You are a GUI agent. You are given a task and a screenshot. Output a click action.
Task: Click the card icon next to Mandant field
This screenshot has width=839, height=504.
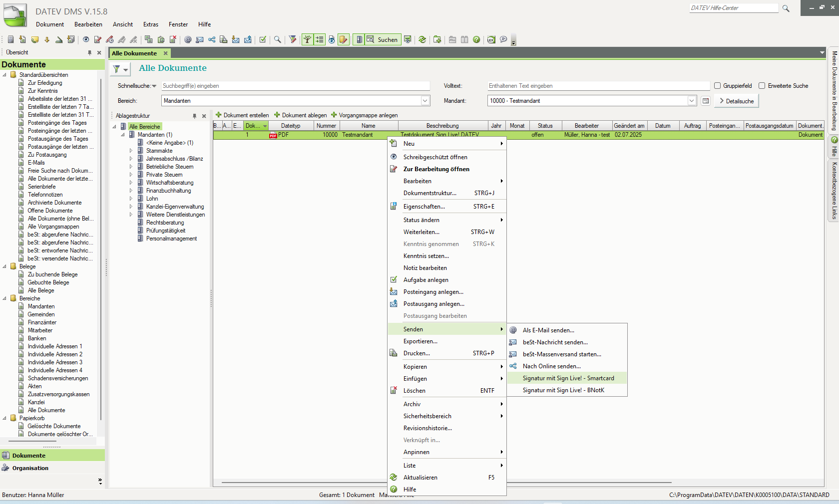pyautogui.click(x=706, y=101)
